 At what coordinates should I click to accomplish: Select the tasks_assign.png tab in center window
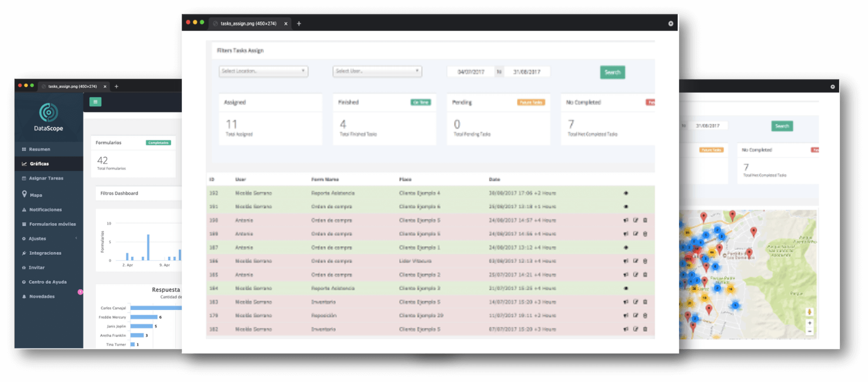click(x=248, y=23)
